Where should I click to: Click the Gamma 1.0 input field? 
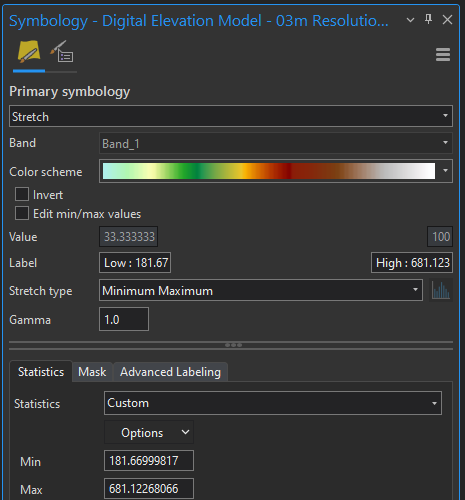(x=124, y=319)
